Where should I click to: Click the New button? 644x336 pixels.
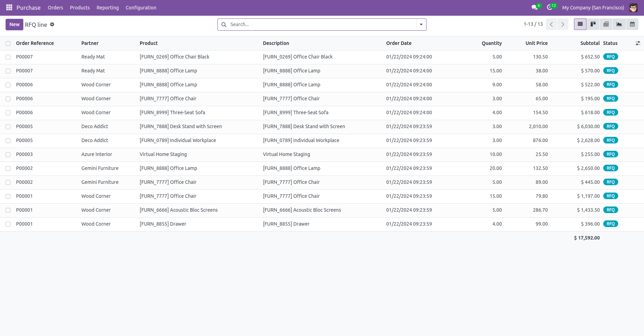click(14, 24)
